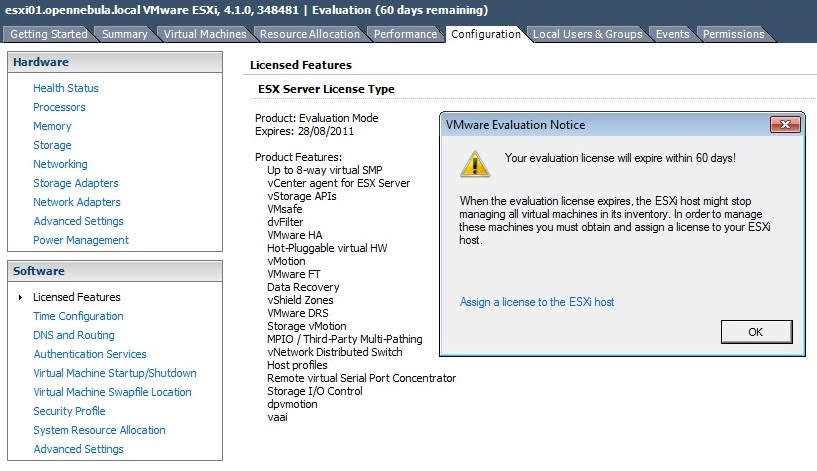Click the Product: Evaluation Mode text
This screenshot has height=471, width=817.
pos(316,118)
